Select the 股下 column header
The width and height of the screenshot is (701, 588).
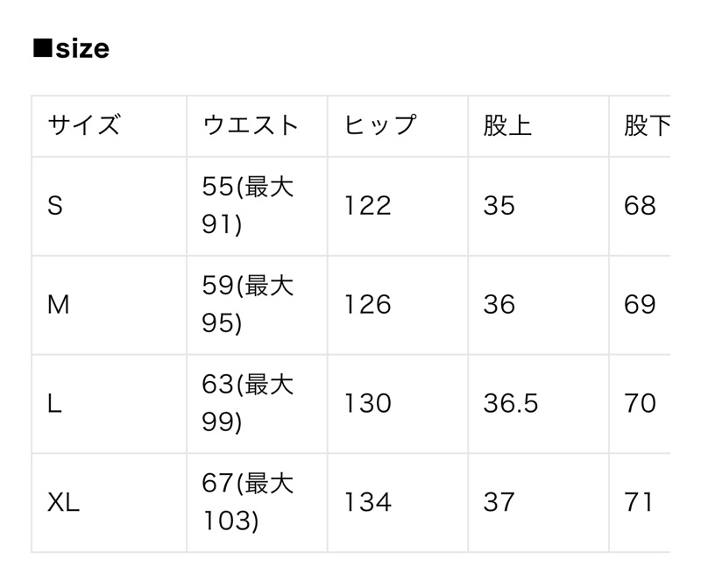click(647, 125)
